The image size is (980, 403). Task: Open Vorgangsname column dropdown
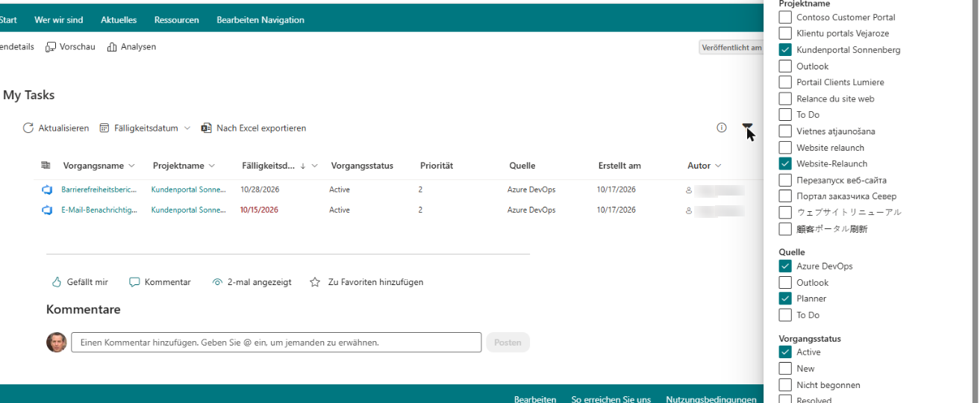click(x=132, y=166)
